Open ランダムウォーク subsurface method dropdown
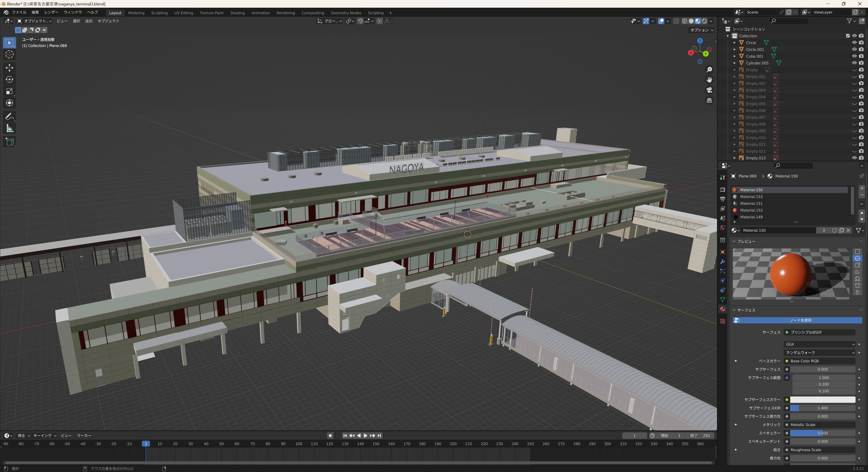The image size is (868, 472). pos(819,352)
